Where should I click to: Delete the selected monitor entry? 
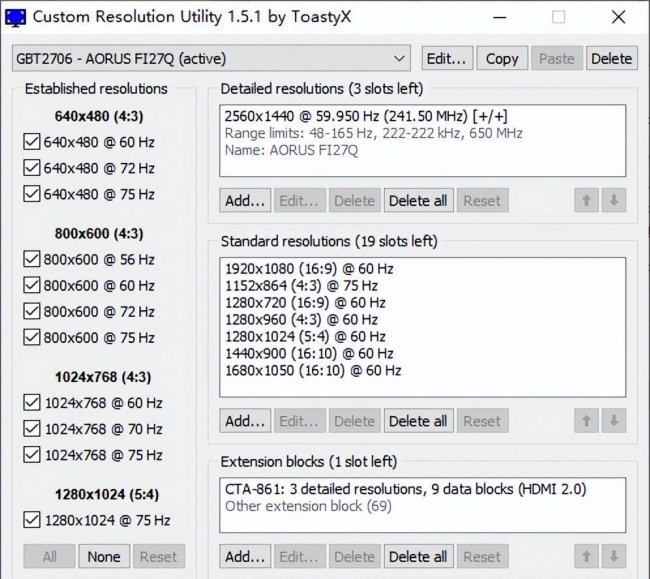[611, 58]
